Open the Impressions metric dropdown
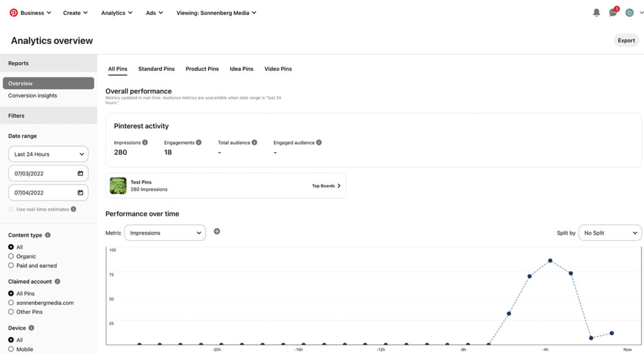This screenshot has width=644, height=354. tap(165, 233)
